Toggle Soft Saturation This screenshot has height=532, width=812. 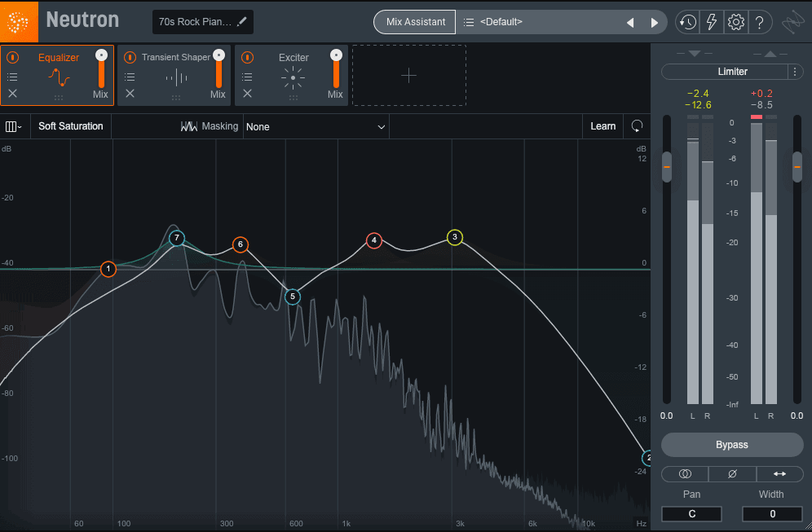tap(71, 126)
